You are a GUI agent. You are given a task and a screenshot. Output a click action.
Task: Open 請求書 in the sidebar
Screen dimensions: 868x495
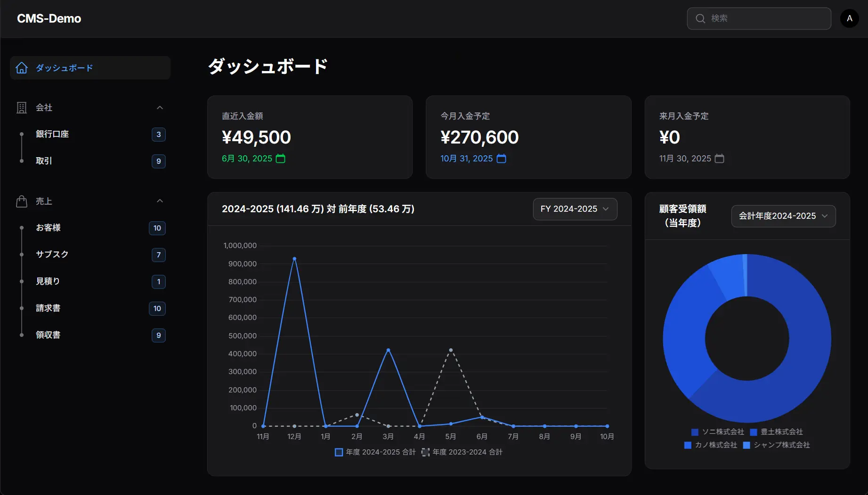(48, 308)
